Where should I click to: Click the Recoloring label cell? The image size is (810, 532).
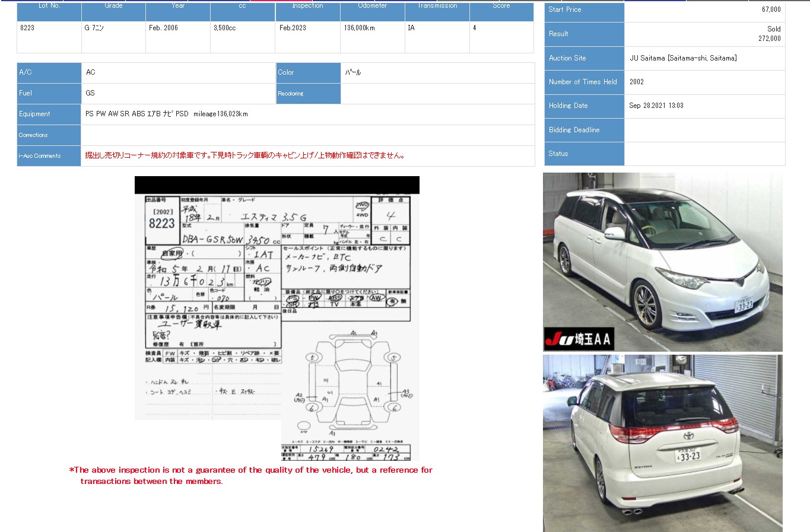pos(291,94)
